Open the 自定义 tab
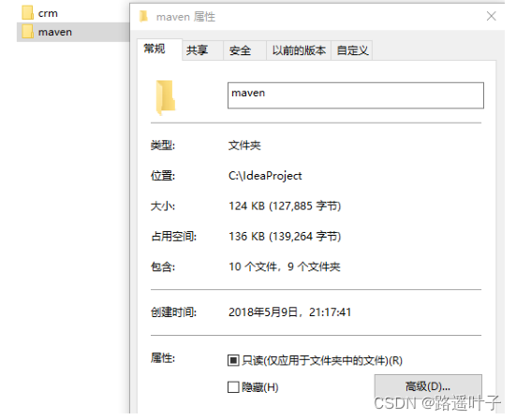 click(x=352, y=51)
